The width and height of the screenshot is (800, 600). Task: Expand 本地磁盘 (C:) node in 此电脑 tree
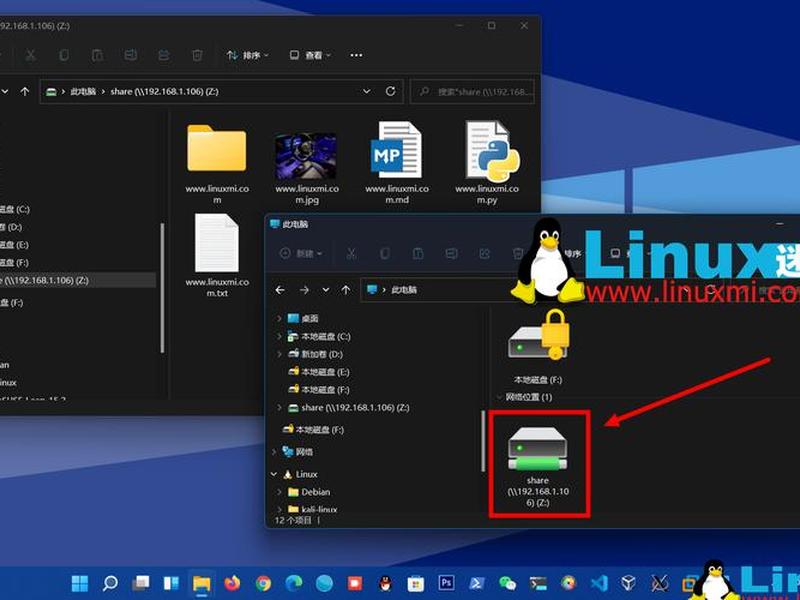click(279, 336)
